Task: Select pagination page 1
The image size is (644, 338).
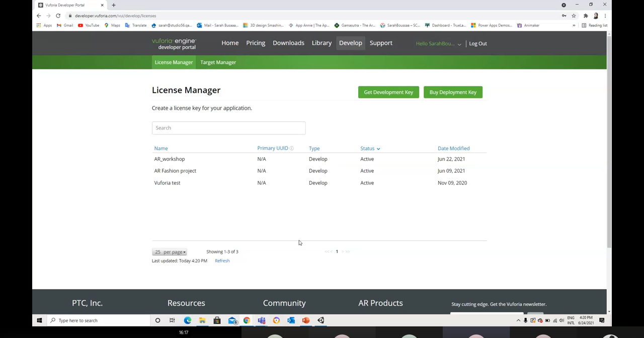Action: tap(337, 252)
